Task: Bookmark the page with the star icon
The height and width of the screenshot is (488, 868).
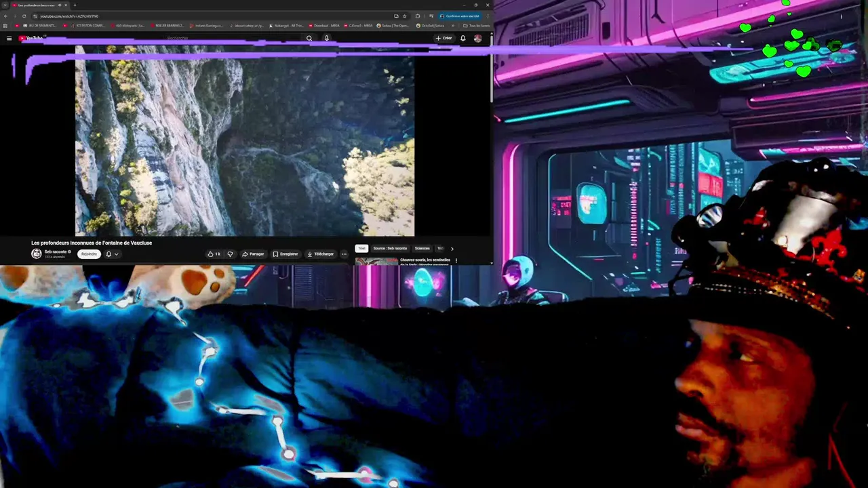Action: 405,16
